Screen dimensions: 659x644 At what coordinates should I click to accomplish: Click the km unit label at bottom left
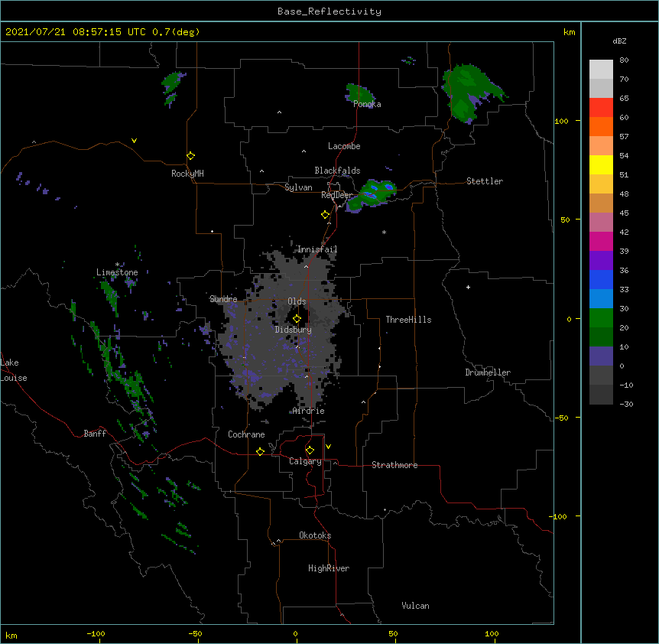coord(11,636)
